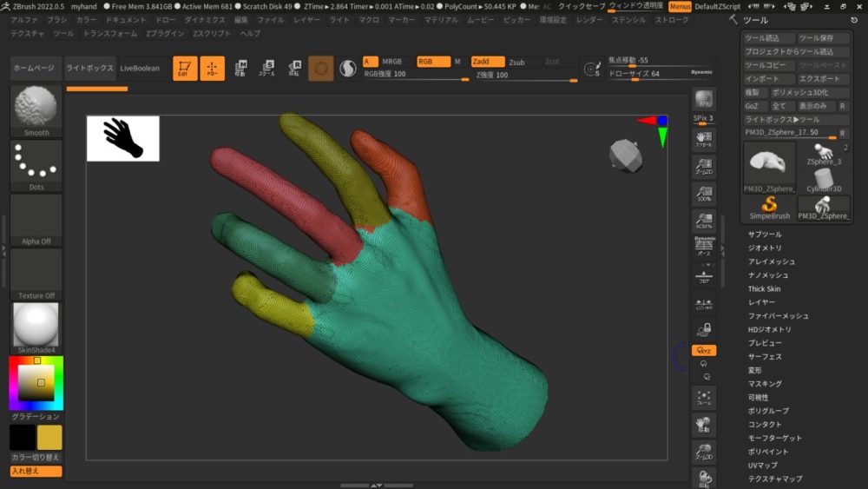Expand the ポリグループ (Polygroups) section
The image size is (868, 489).
(768, 411)
